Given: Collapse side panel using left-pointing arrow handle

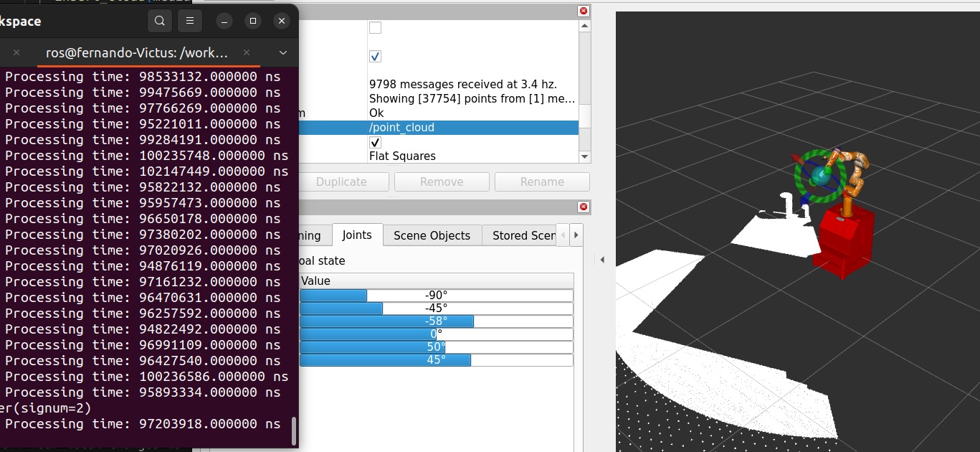Looking at the screenshot, I should point(602,260).
